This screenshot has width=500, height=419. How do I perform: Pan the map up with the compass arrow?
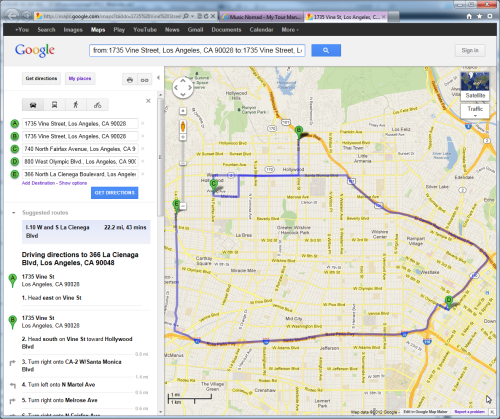click(x=183, y=81)
